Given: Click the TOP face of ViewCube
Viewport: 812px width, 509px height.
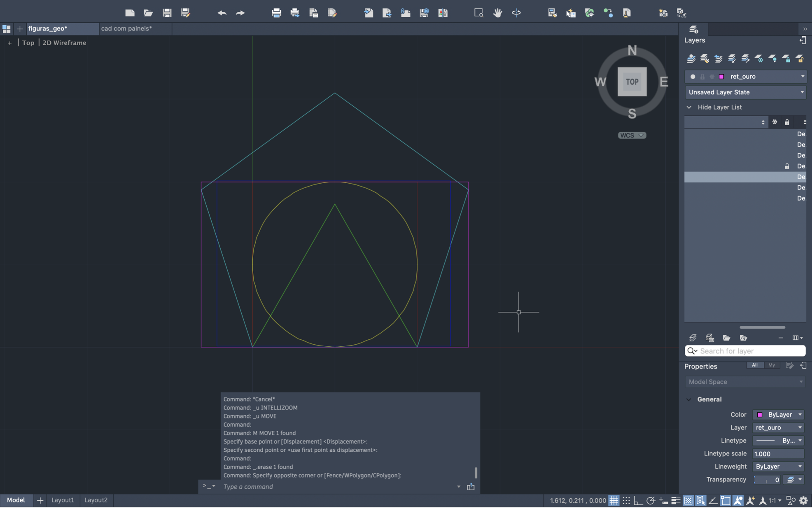Looking at the screenshot, I should click(632, 82).
